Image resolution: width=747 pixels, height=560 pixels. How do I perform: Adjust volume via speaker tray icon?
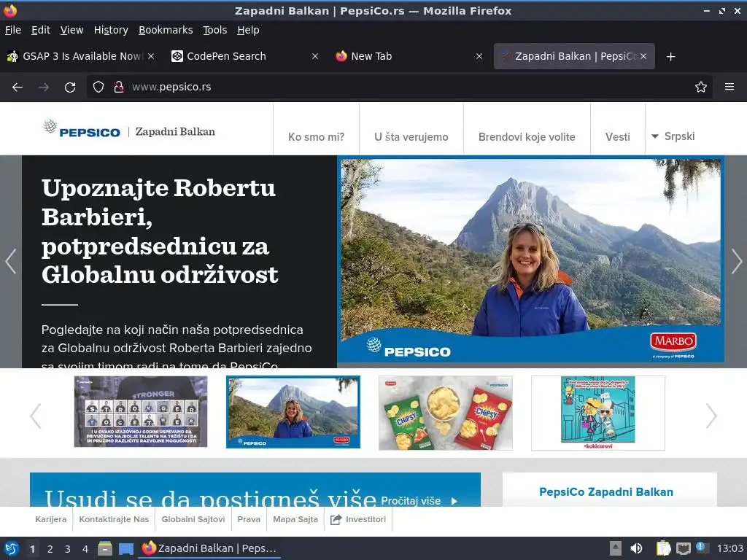[636, 548]
